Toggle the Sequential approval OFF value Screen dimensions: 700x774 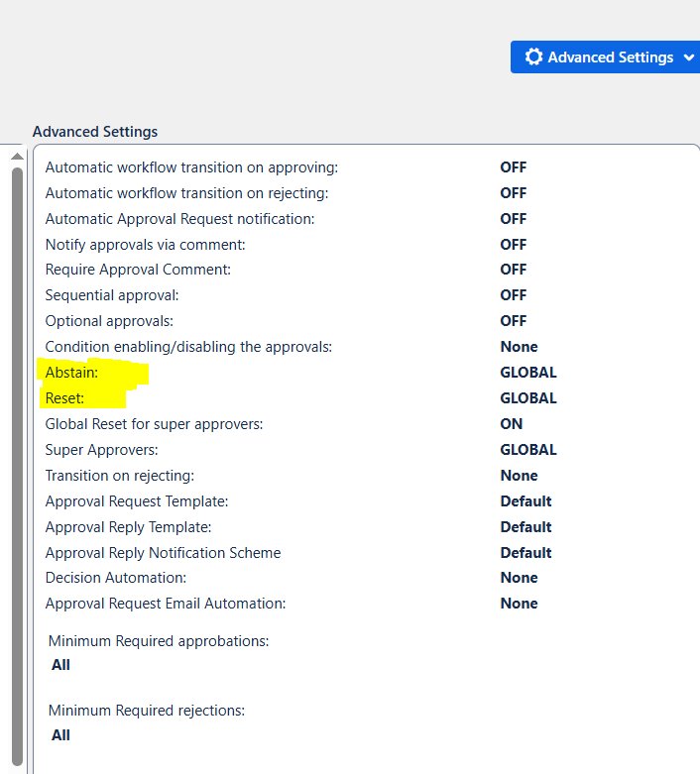513,295
